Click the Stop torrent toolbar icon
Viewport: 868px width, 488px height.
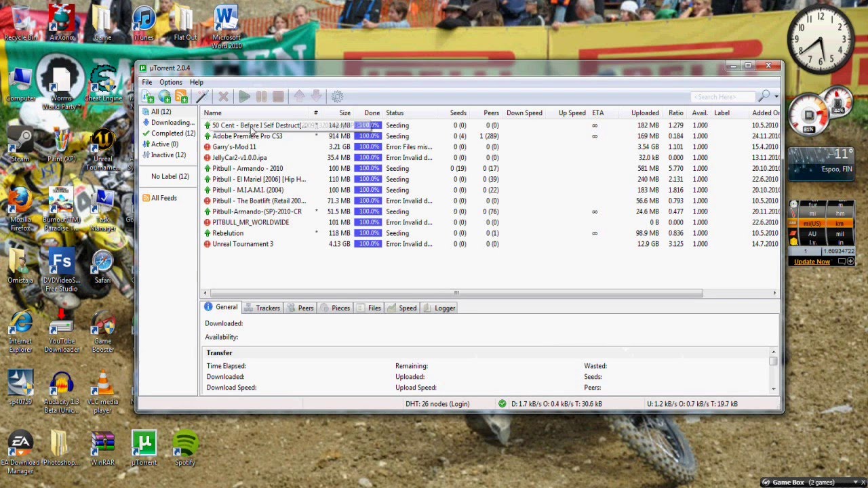point(278,97)
